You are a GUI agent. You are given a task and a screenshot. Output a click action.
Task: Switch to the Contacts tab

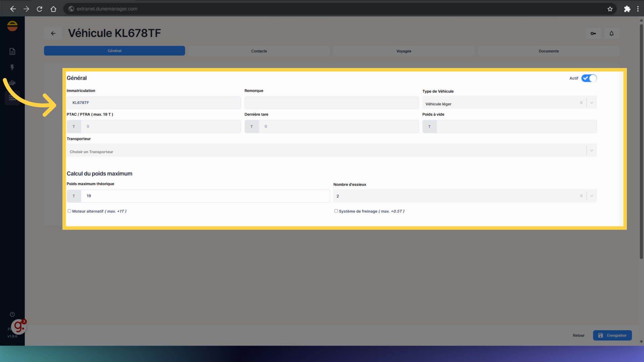(259, 51)
